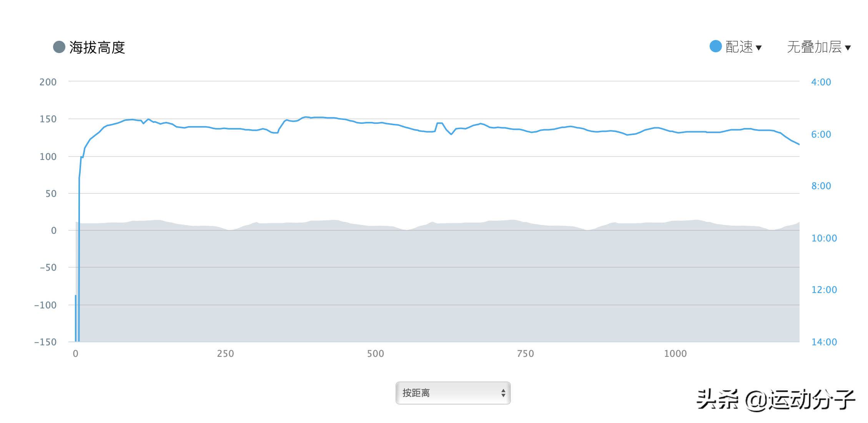Viewport: 868px width, 423px height.
Task: Click the 头条 @运动分子 watermark
Action: tap(775, 400)
